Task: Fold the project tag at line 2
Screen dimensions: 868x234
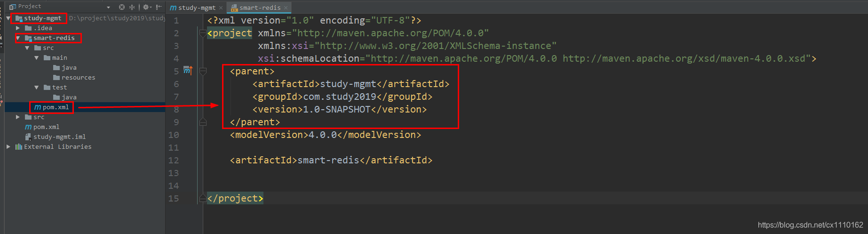Action: pyautogui.click(x=203, y=33)
